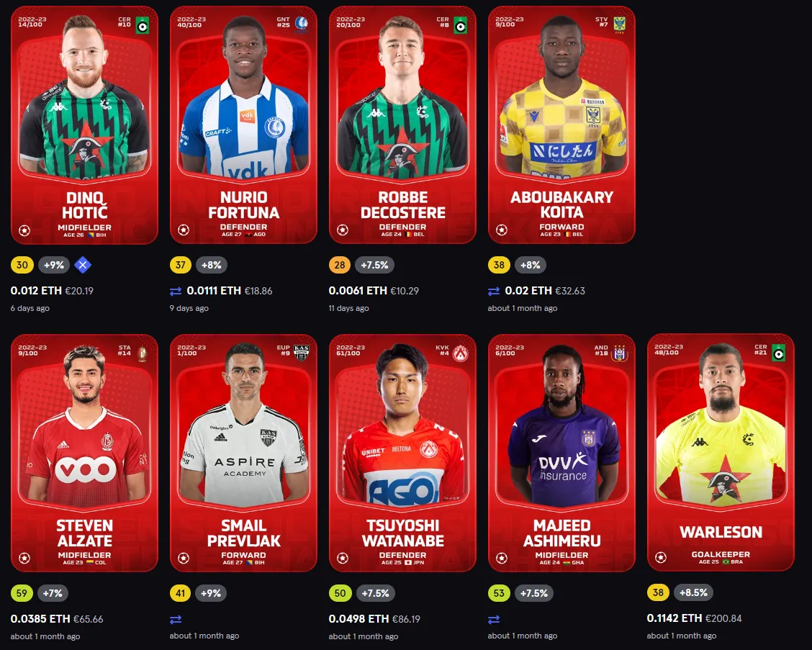The image size is (812, 650).
Task: Click the swap icon below Majeed Ashimeru card
Action: point(494,620)
